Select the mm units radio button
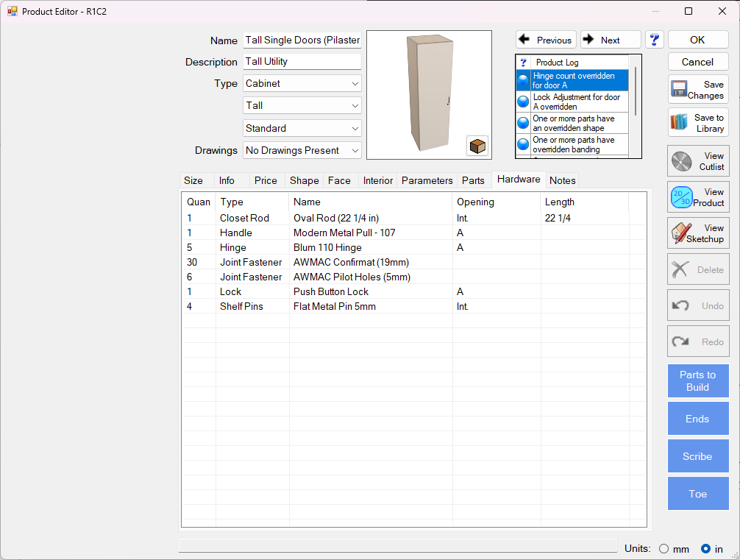740x560 pixels. click(x=664, y=549)
